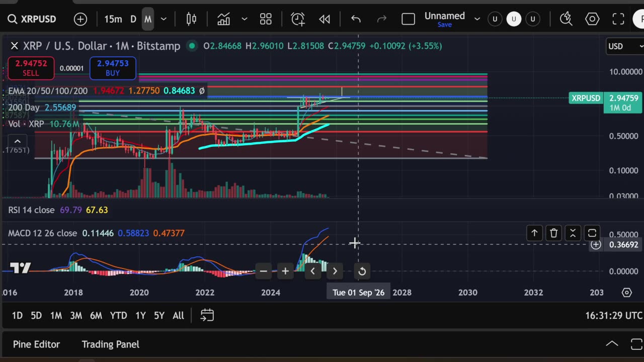Click the XRPUSD price label on the scale

tap(586, 98)
